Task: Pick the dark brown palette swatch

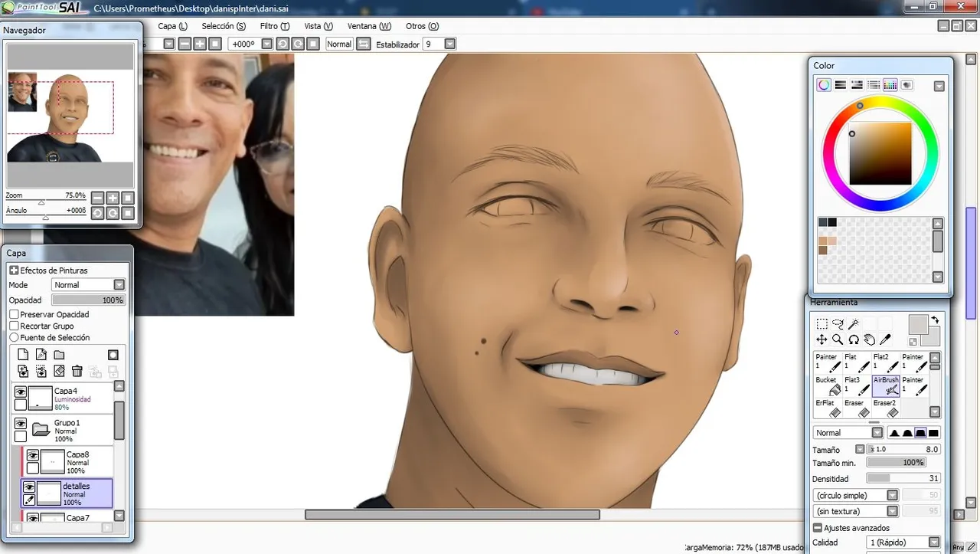Action: 823,250
